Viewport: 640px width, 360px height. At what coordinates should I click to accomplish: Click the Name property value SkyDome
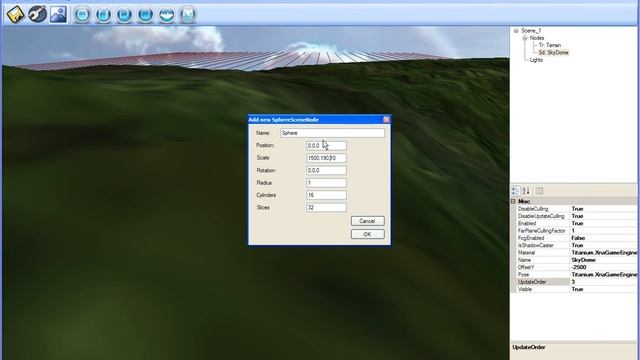click(603, 260)
